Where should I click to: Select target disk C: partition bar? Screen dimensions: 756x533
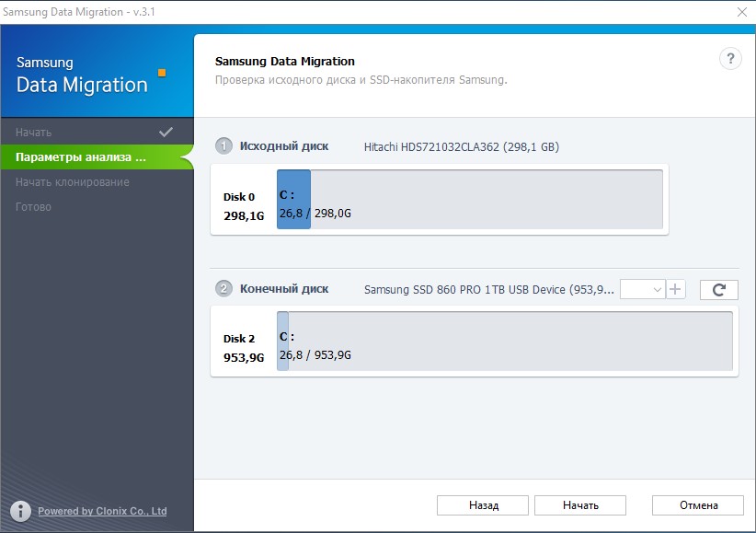(x=283, y=342)
